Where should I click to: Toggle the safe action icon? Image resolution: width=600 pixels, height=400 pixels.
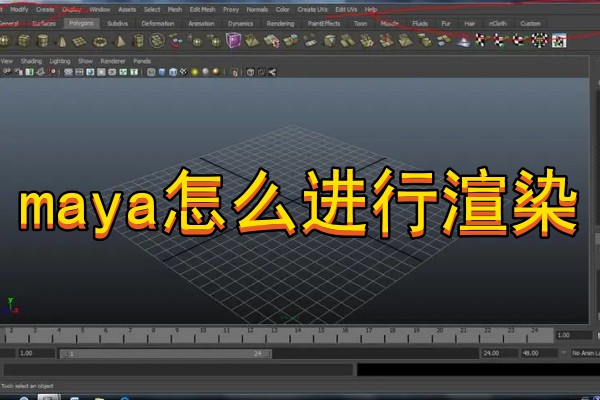point(123,72)
